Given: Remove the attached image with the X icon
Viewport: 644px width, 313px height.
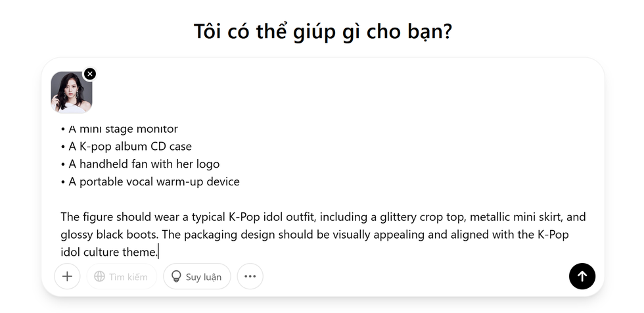Looking at the screenshot, I should click(90, 74).
